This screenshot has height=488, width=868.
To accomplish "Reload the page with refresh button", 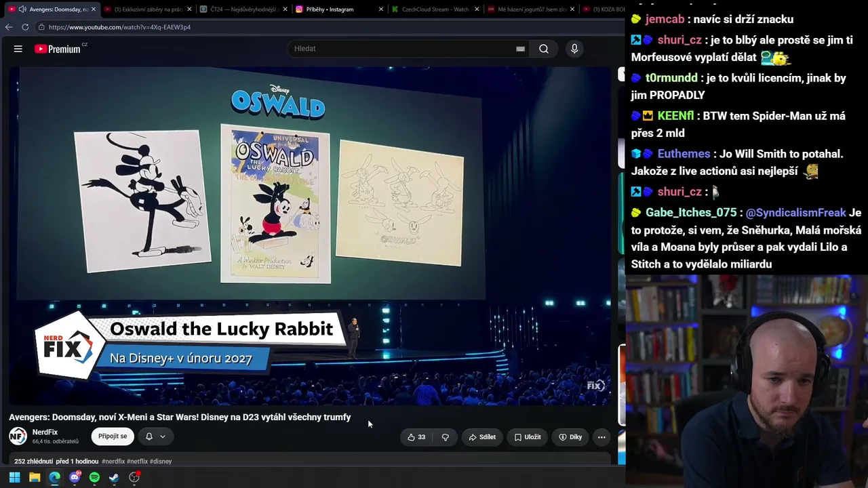I will (25, 27).
